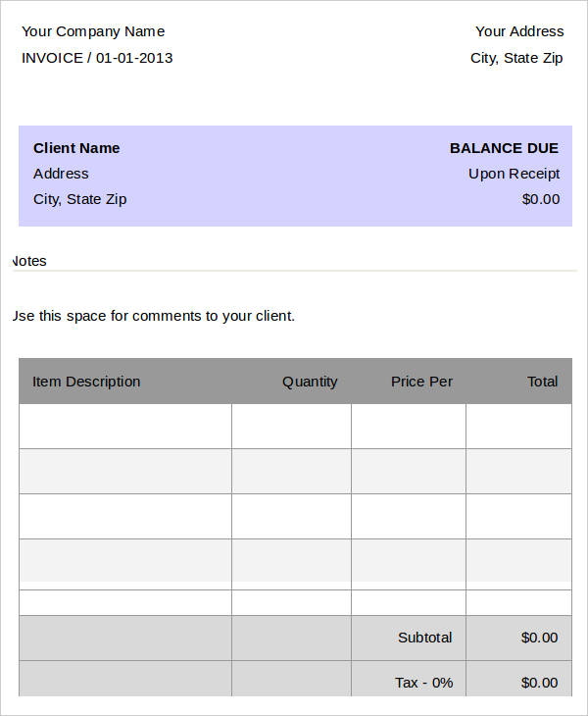Image resolution: width=588 pixels, height=716 pixels.
Task: Select the Notes section heading
Action: point(29,261)
